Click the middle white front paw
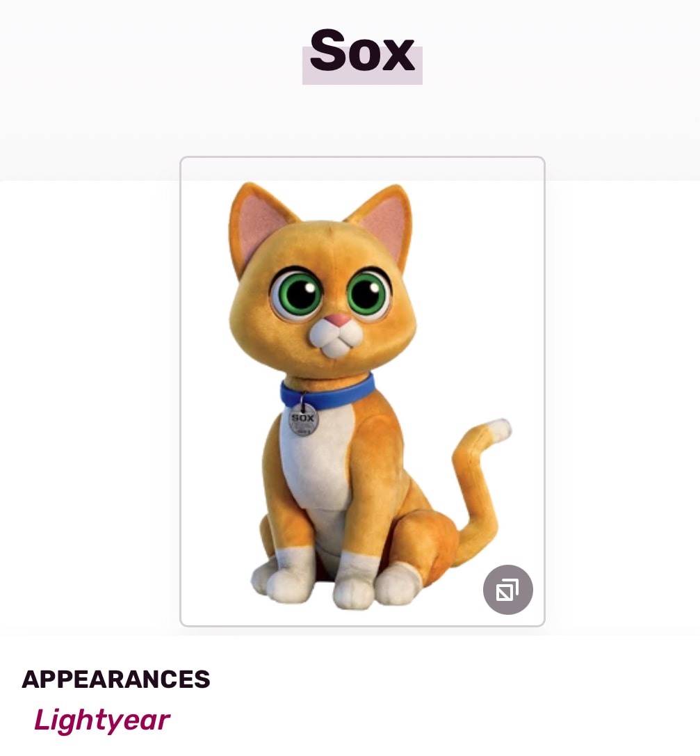 [x=353, y=583]
